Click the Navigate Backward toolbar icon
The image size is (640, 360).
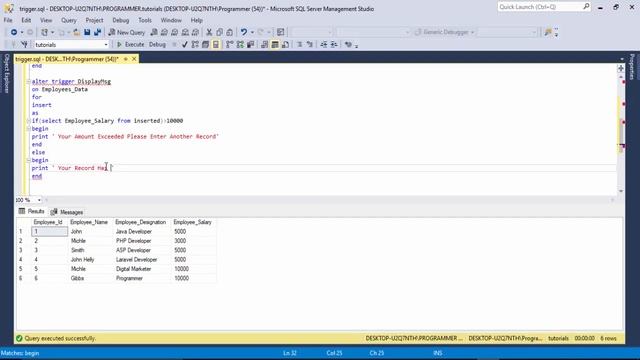[x=14, y=32]
